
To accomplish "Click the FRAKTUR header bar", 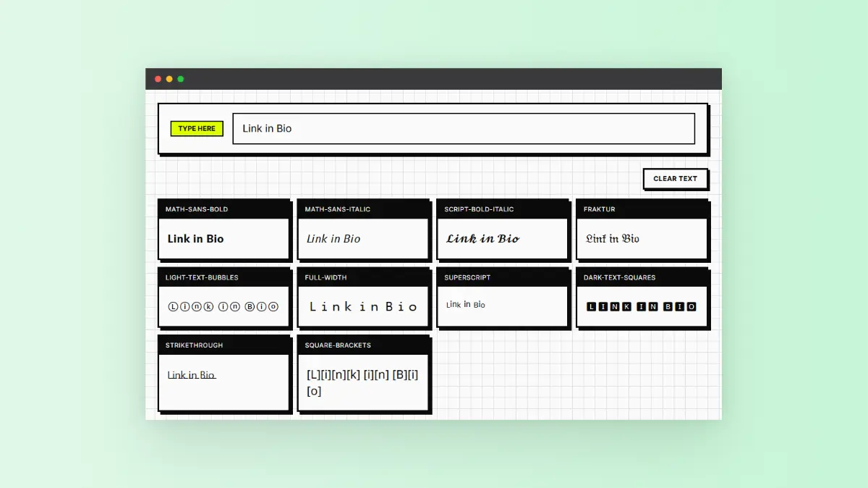I will (x=642, y=209).
